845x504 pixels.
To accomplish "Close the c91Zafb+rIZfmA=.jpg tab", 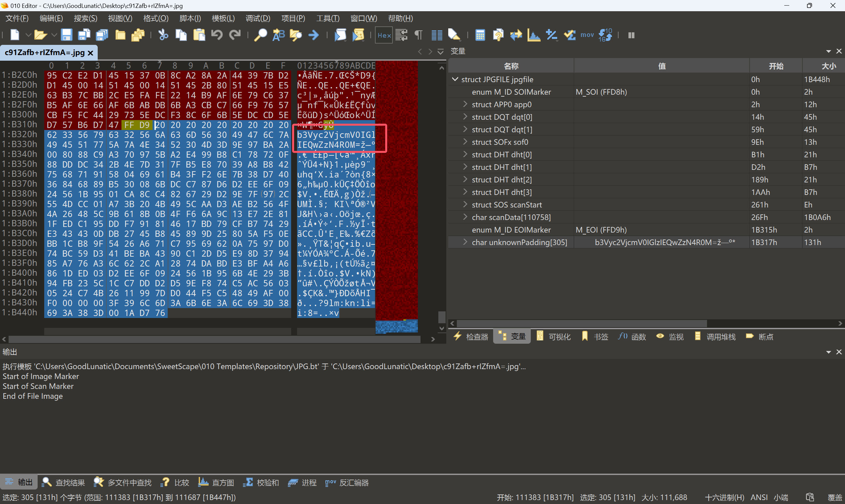I will [90, 53].
